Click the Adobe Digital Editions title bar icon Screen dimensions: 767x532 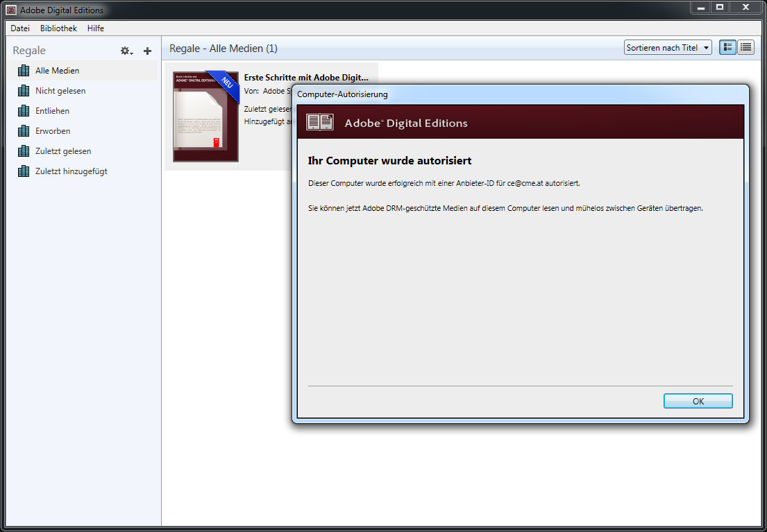pyautogui.click(x=11, y=10)
